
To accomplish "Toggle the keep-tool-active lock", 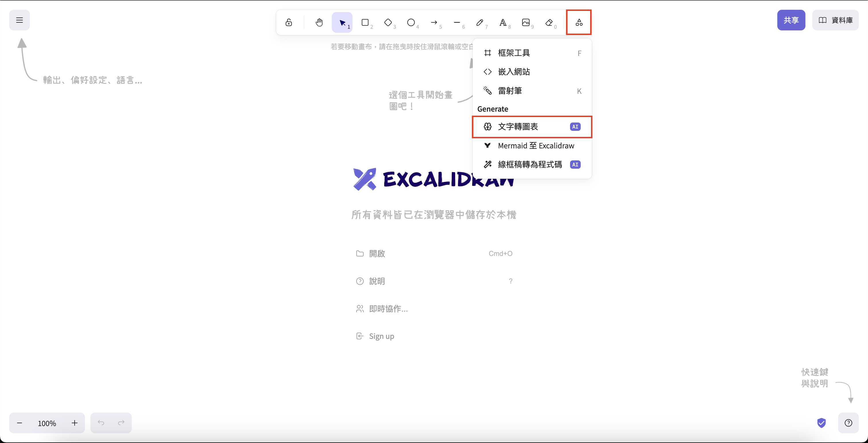I will click(289, 23).
